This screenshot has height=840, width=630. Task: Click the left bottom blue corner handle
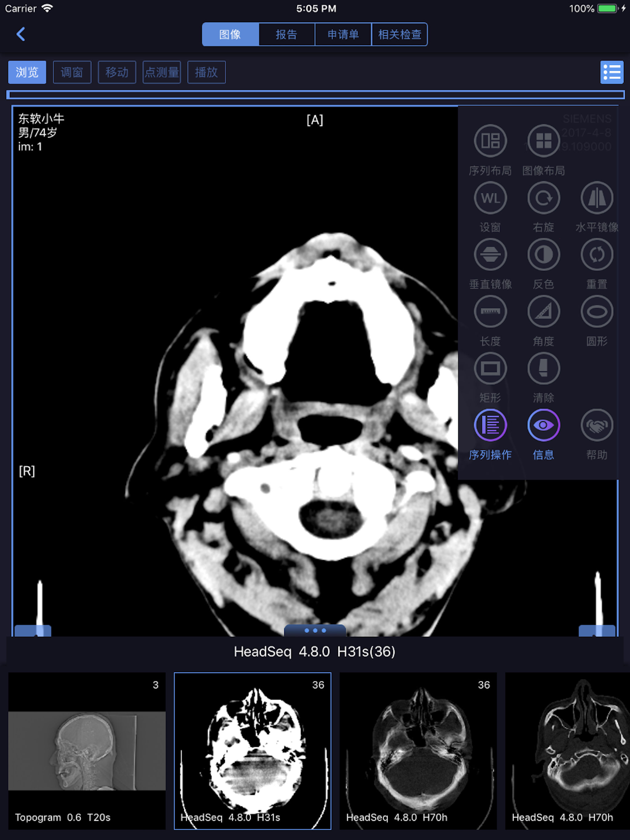33,630
